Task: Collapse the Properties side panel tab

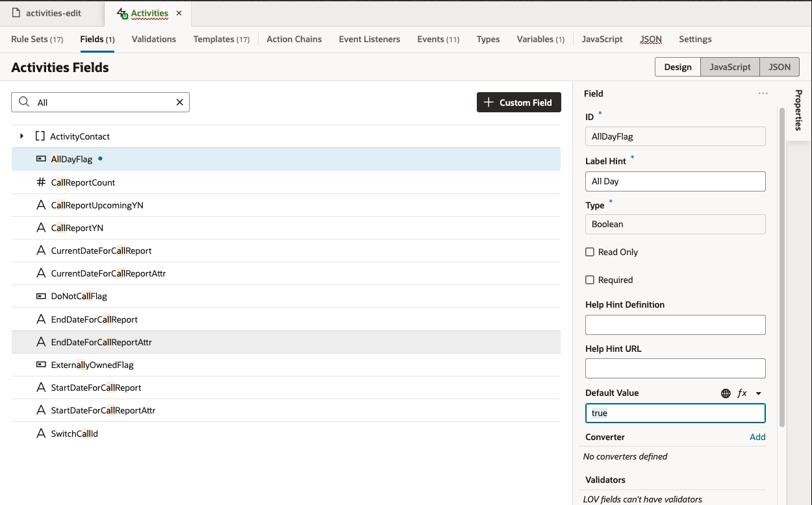Action: [x=798, y=110]
